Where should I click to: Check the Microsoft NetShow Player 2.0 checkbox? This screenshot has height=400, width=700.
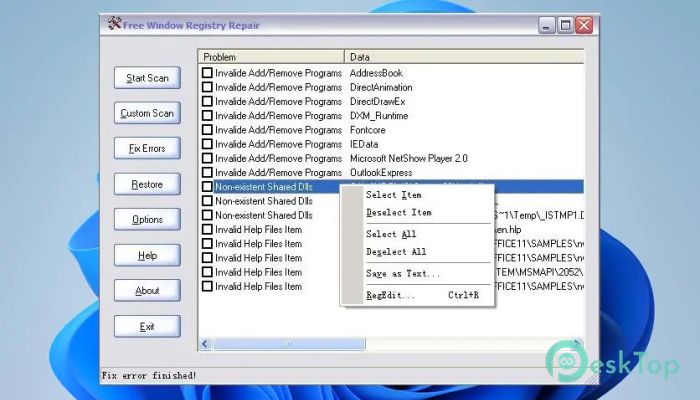207,158
